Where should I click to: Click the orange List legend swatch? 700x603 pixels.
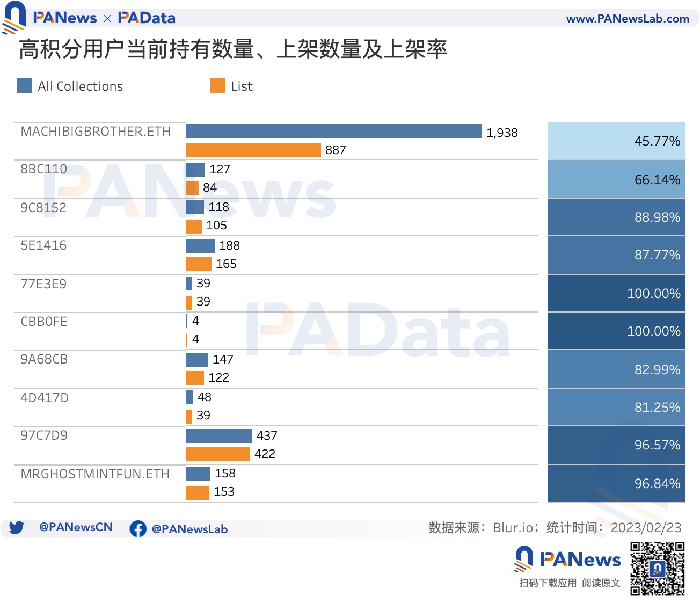coord(218,84)
